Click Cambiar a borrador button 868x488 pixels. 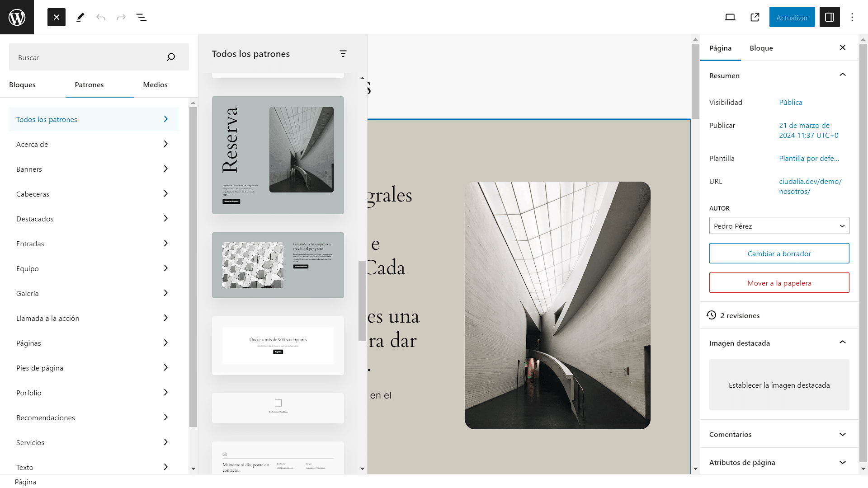tap(779, 253)
